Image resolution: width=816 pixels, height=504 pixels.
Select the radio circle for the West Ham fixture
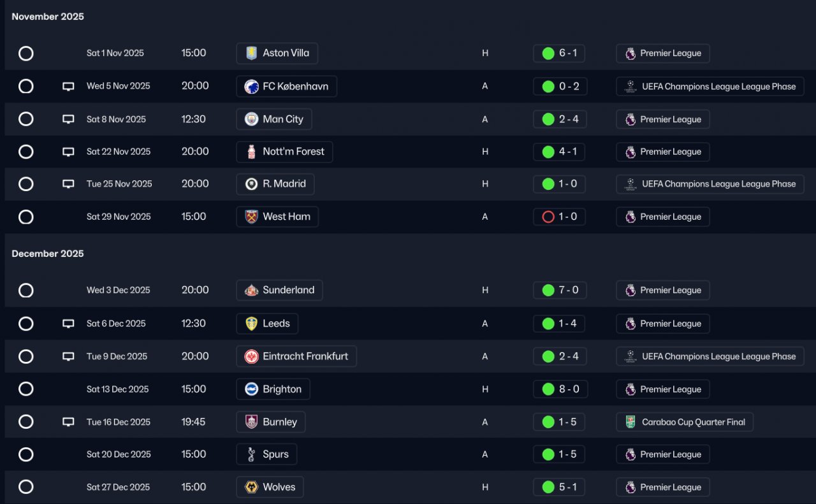[26, 217]
